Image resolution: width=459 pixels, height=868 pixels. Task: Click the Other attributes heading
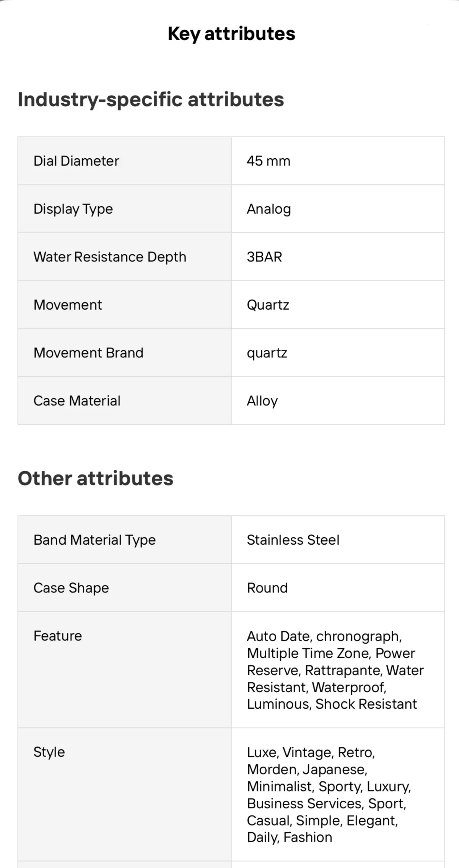pos(96,479)
